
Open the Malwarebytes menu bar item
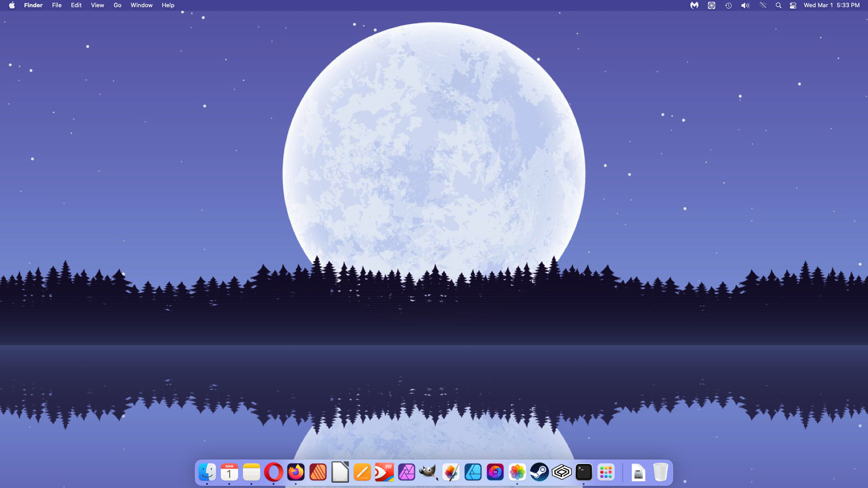pos(694,5)
